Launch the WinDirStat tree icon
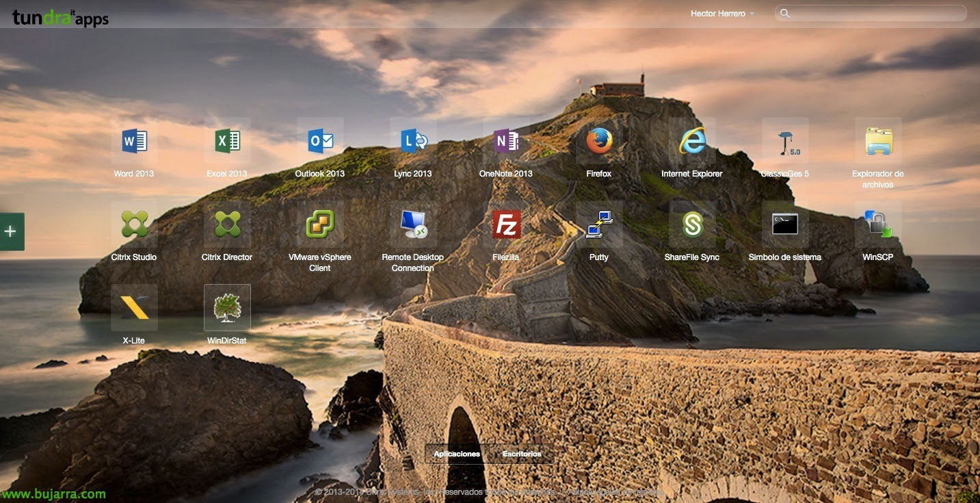The width and height of the screenshot is (980, 503). pyautogui.click(x=227, y=308)
